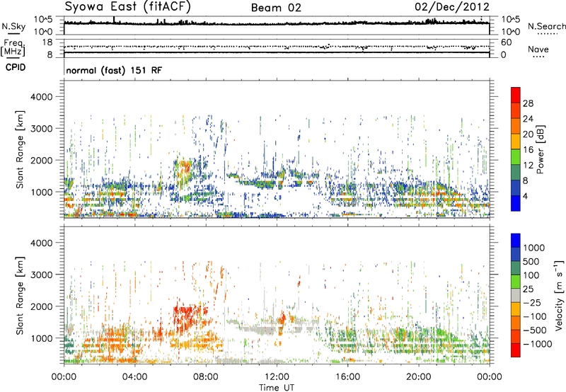Pick the blue top segment of Velocity colorbar
Viewport: 566px width, 392px height.
tap(516, 241)
